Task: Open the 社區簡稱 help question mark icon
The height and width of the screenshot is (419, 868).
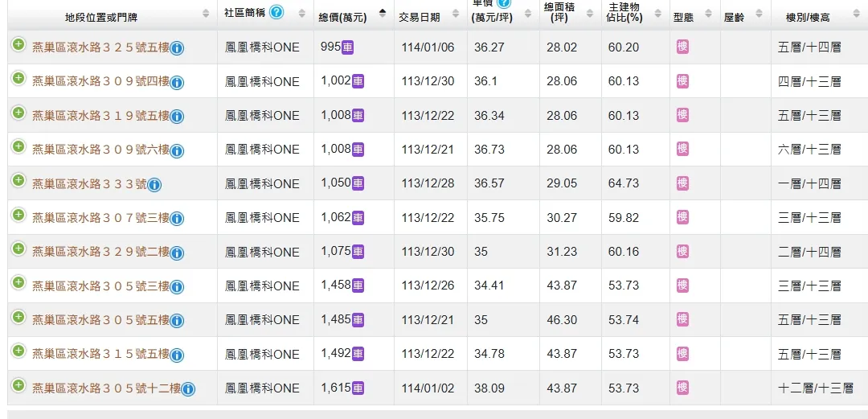Action: [276, 12]
